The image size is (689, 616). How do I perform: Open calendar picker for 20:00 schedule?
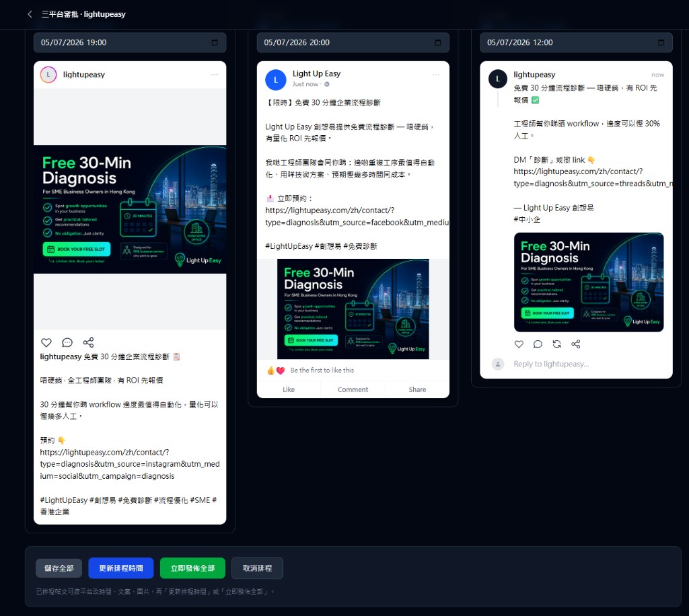(437, 42)
